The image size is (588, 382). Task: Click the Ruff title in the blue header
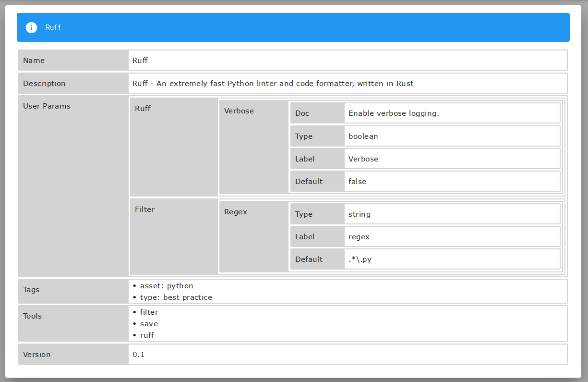(53, 27)
